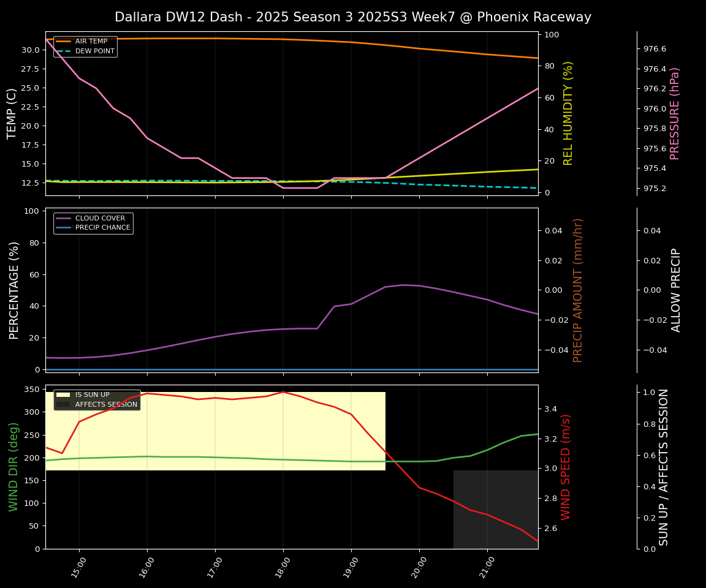Click the 30.0 tick on temperature axis
This screenshot has width=706, height=588.
(x=30, y=50)
